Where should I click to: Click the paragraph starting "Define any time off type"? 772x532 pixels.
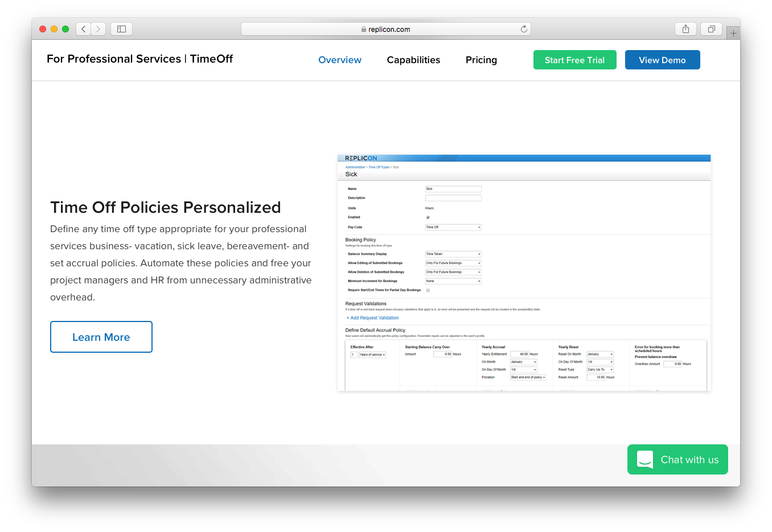(x=181, y=263)
